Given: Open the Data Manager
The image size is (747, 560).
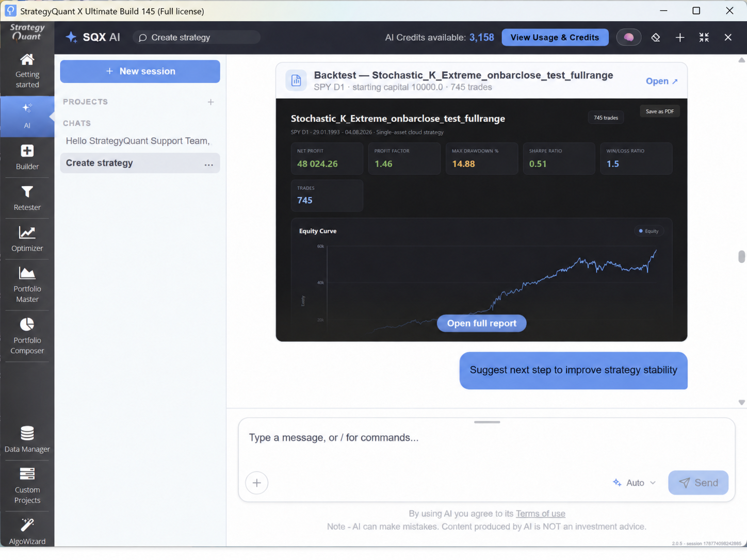Looking at the screenshot, I should click(27, 439).
